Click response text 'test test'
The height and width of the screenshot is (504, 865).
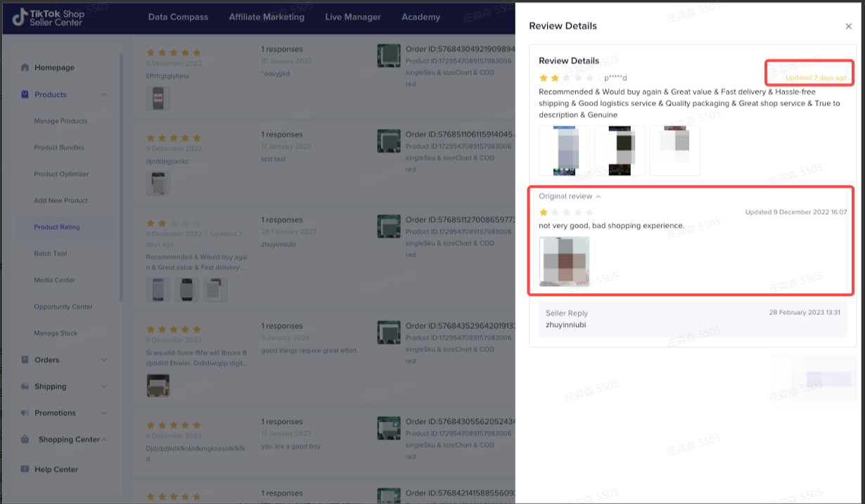[x=274, y=159]
